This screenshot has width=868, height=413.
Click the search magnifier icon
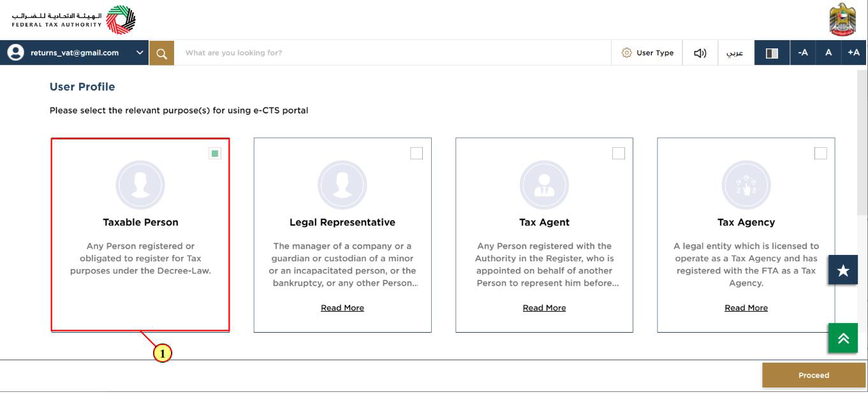(x=161, y=53)
